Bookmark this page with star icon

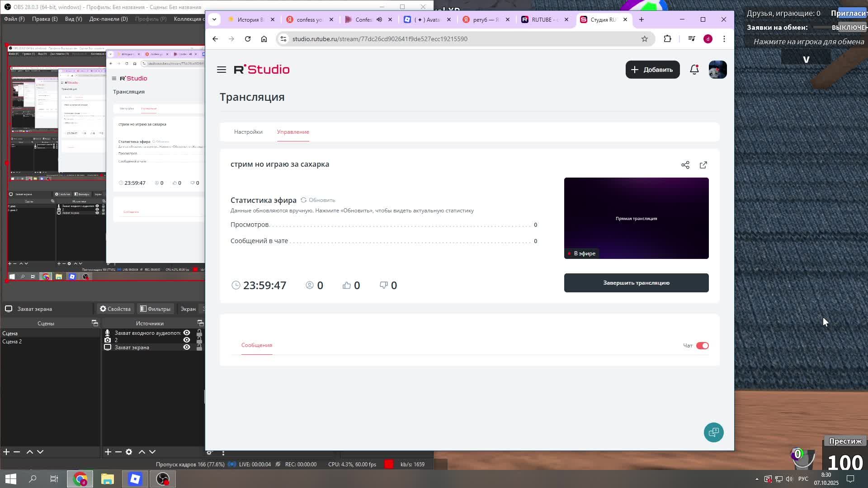click(644, 39)
